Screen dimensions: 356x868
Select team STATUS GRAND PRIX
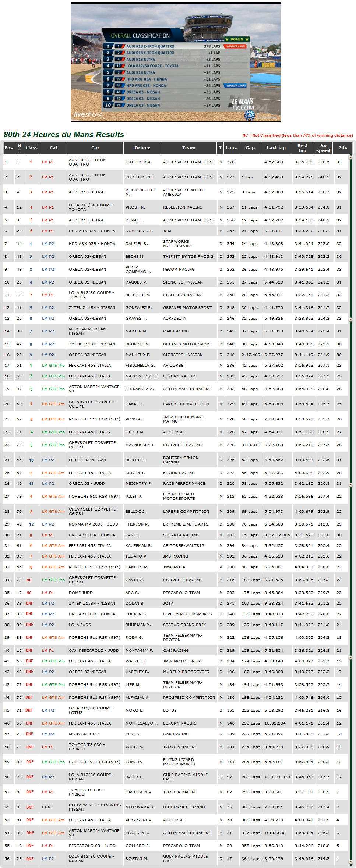pos(184,625)
